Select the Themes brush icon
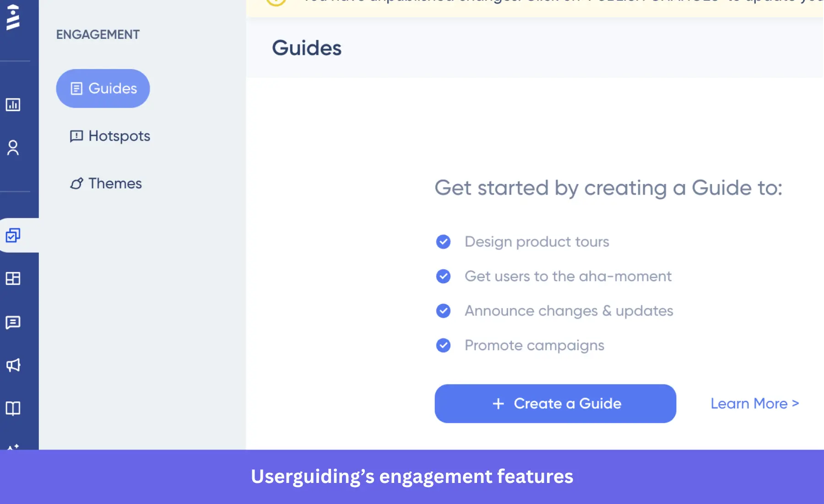The image size is (824, 504). (x=76, y=183)
